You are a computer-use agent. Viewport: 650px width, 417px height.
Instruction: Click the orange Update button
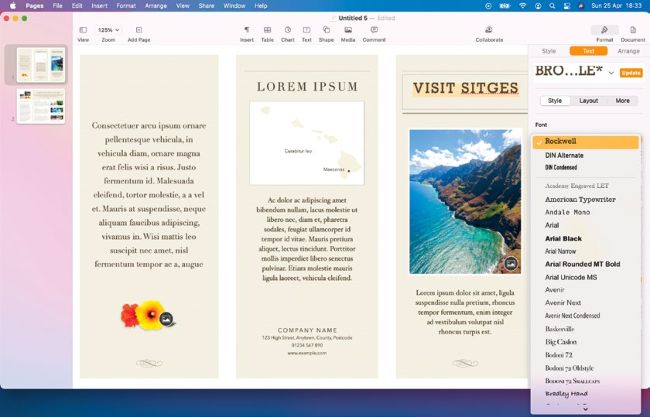click(631, 73)
